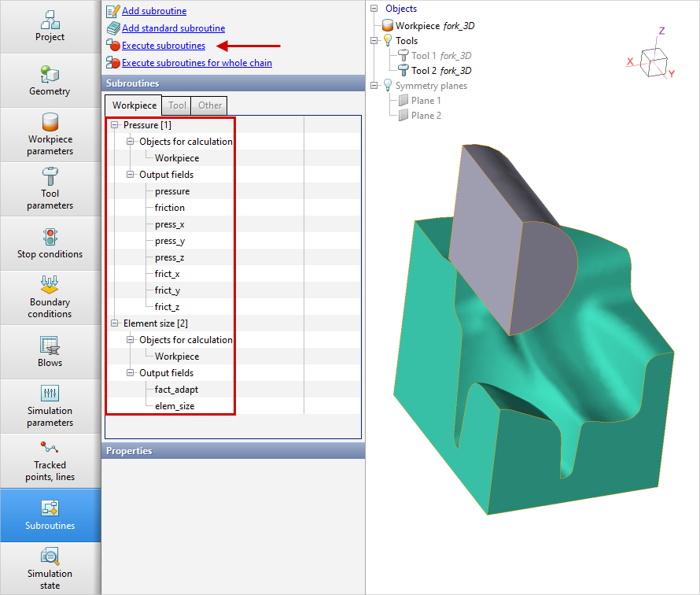
Task: Collapse the Objects tree root
Action: click(x=374, y=9)
